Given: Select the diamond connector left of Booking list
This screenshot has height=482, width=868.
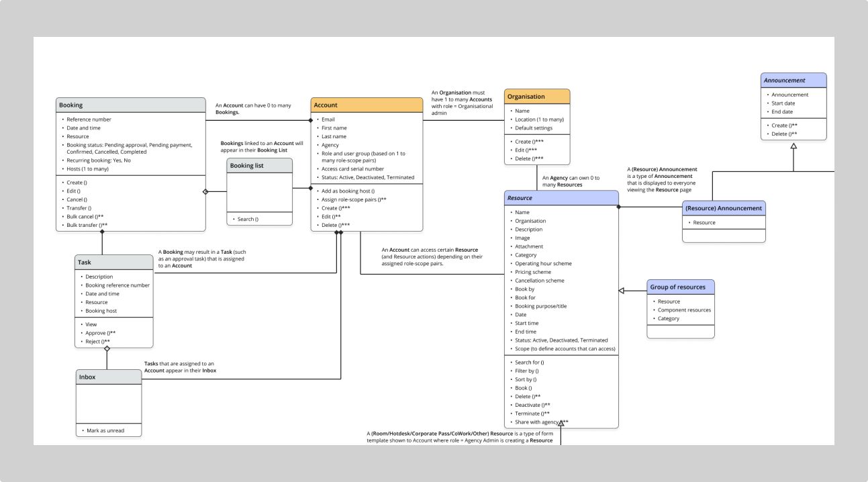Looking at the screenshot, I should 206,191.
